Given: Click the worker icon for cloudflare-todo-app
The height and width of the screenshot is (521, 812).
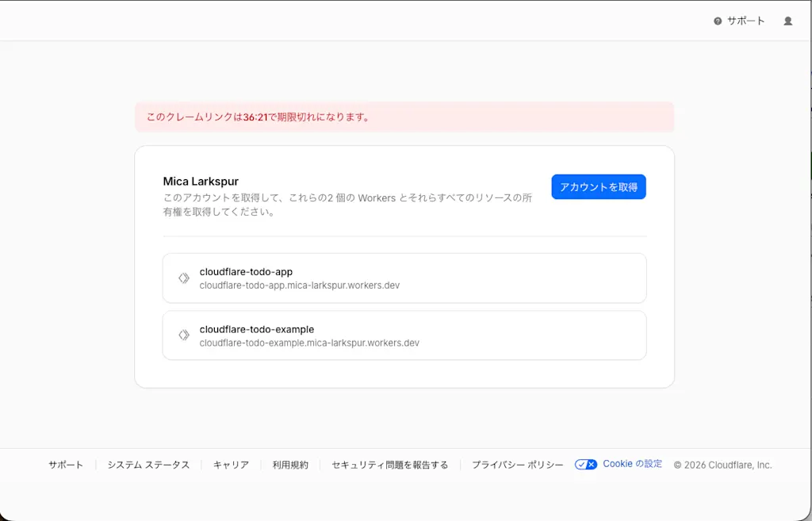Looking at the screenshot, I should 184,278.
